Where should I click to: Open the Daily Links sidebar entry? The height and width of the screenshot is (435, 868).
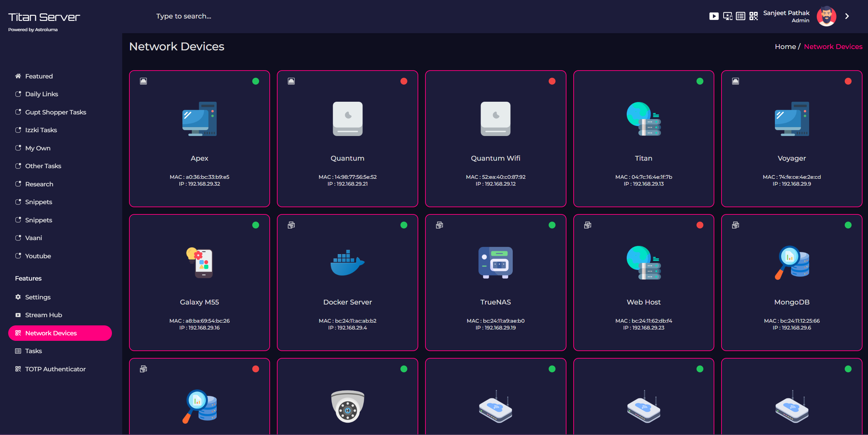(42, 94)
